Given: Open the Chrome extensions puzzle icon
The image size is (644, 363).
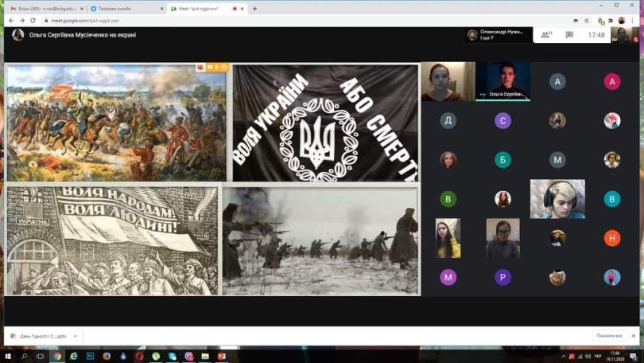Looking at the screenshot, I should click(611, 21).
